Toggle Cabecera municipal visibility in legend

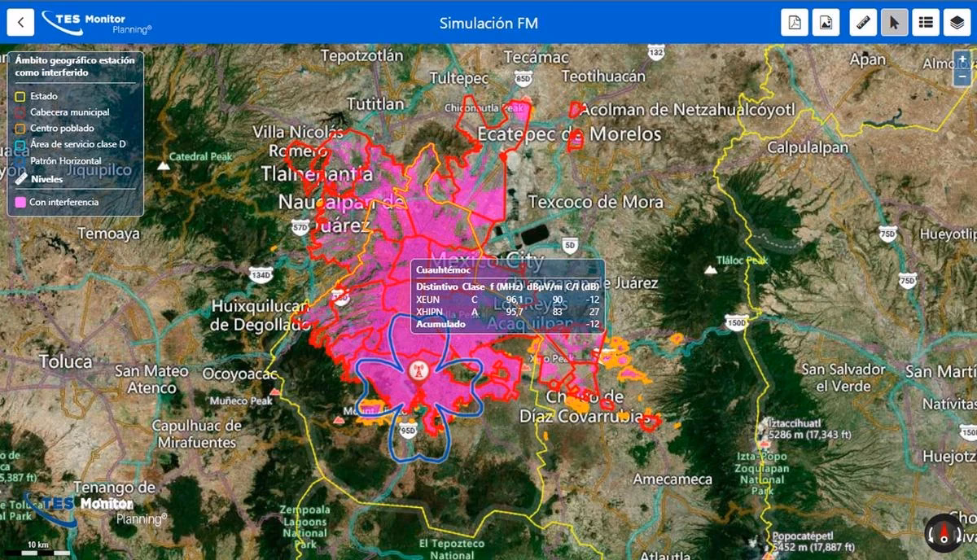(20, 112)
